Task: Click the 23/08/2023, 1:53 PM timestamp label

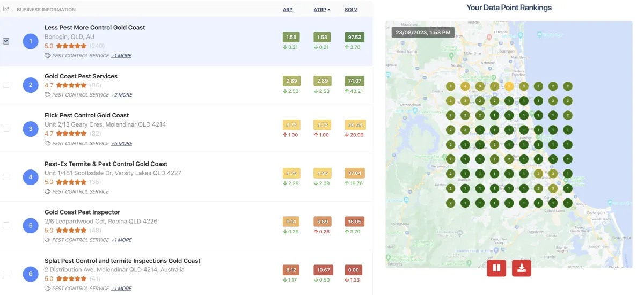Action: coord(423,32)
